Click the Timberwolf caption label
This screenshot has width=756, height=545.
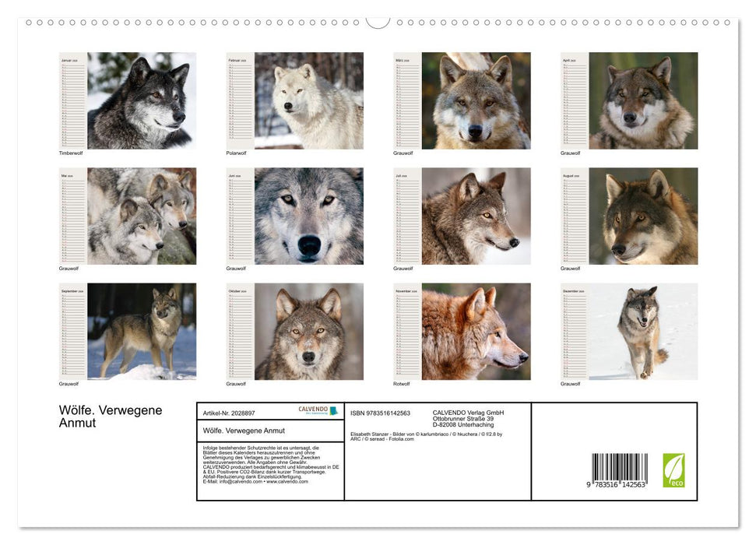click(70, 153)
